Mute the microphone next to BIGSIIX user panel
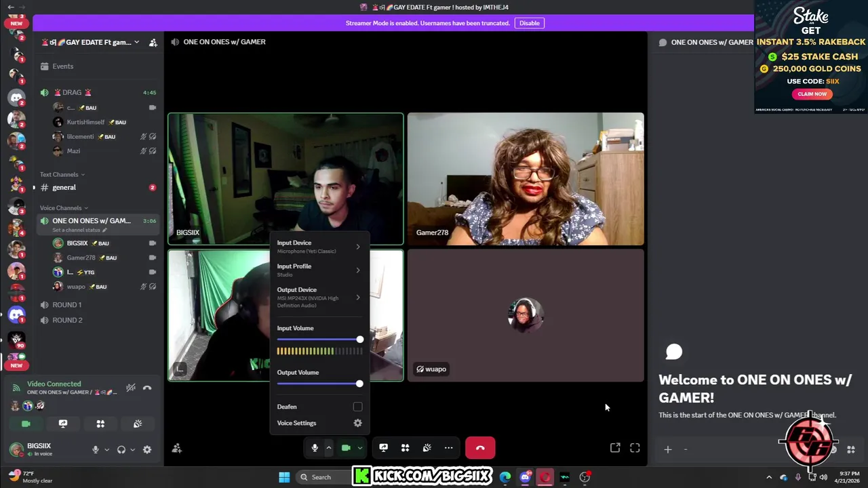Viewport: 868px width, 488px height. [96, 449]
